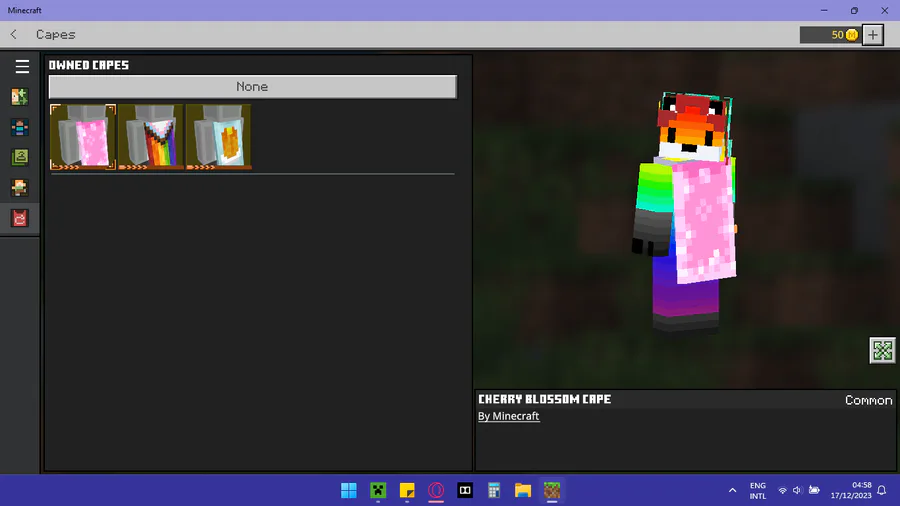Image resolution: width=900 pixels, height=506 pixels.
Task: Open the character swap sidebar icon
Action: coord(20,96)
